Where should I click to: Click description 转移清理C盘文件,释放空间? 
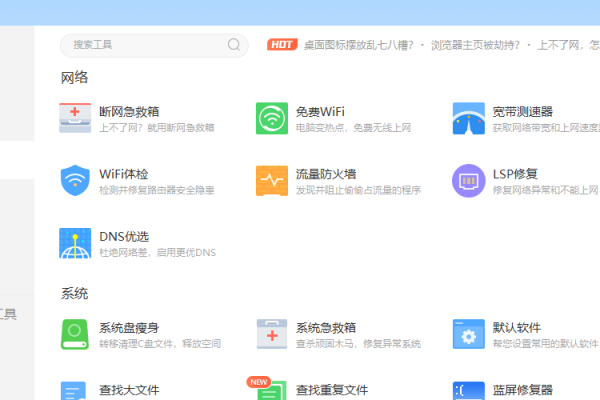[x=160, y=343]
